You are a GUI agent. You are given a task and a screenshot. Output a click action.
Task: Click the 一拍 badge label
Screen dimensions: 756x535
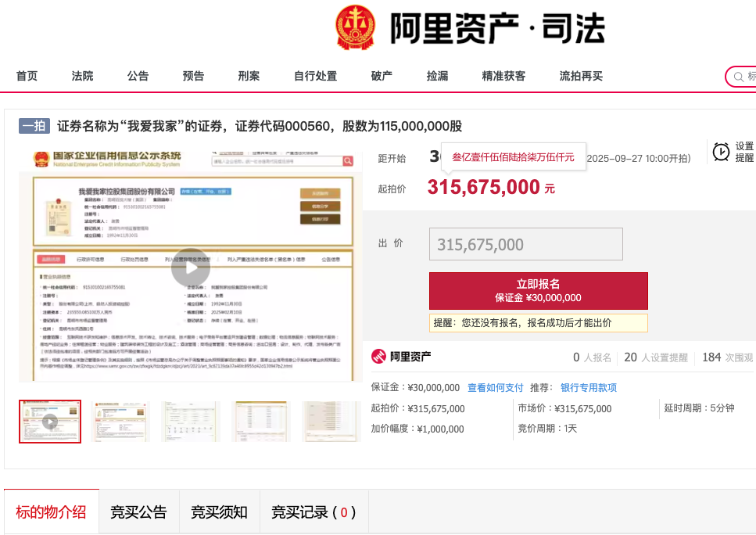pos(34,126)
